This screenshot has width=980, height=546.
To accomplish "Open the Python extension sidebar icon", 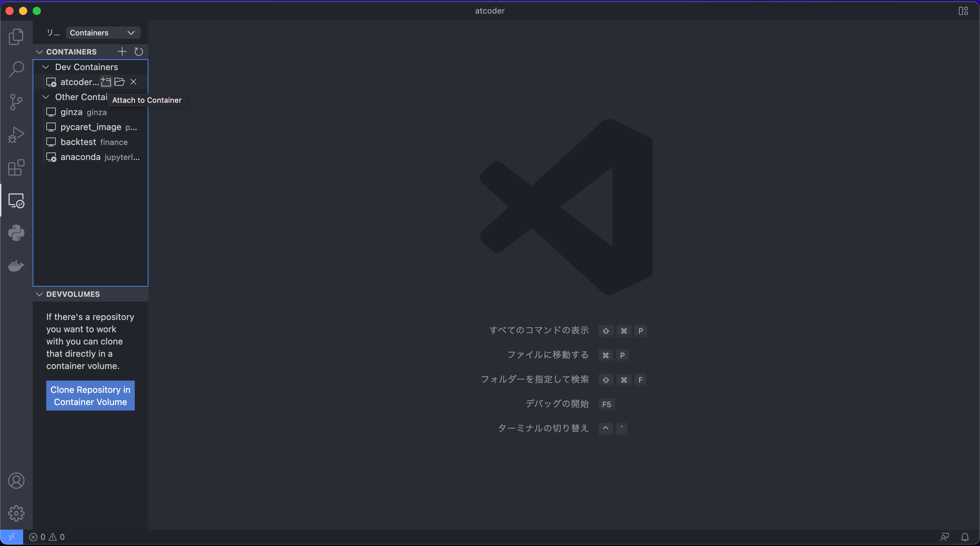I will [16, 233].
